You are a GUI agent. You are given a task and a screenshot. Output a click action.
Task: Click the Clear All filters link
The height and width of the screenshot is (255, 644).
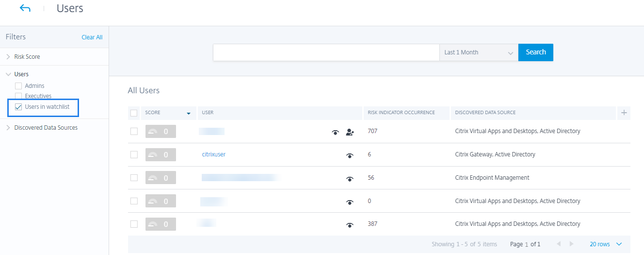click(x=92, y=37)
